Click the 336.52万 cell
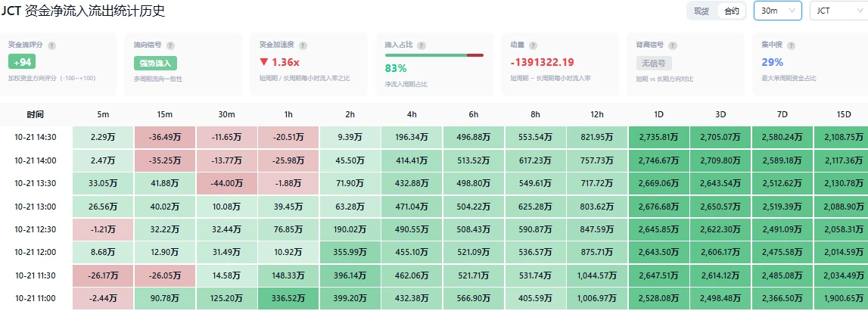Screen dimensions: 868x311 (288, 298)
